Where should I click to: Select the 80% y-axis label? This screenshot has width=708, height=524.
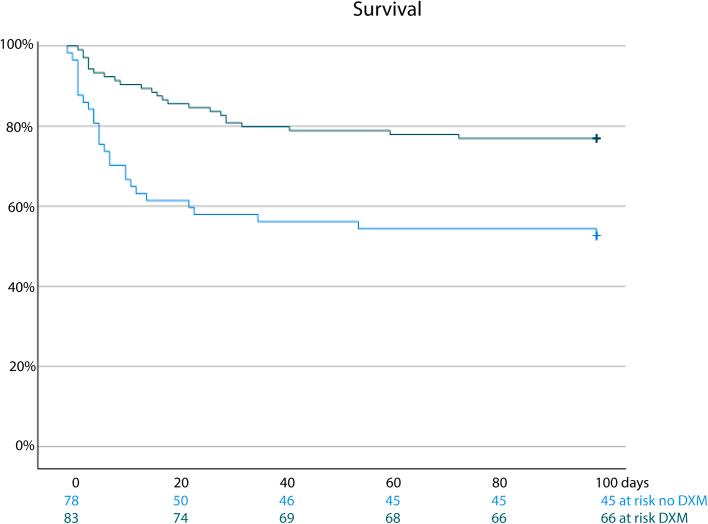click(x=19, y=127)
